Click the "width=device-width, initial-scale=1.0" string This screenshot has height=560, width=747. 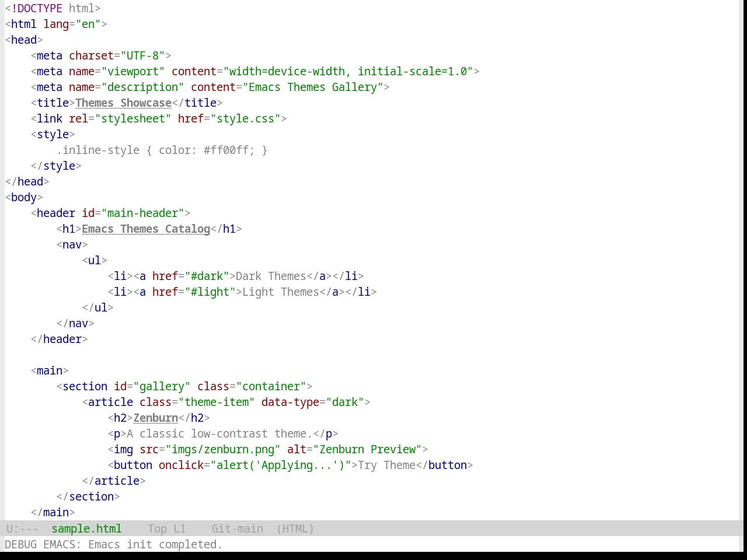click(x=348, y=72)
